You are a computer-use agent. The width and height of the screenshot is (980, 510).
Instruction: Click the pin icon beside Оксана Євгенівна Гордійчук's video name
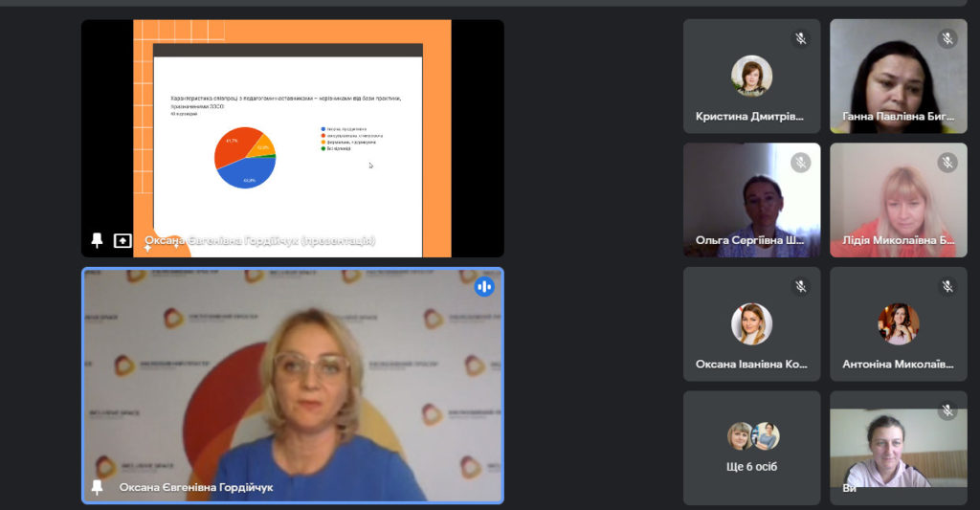[x=97, y=487]
